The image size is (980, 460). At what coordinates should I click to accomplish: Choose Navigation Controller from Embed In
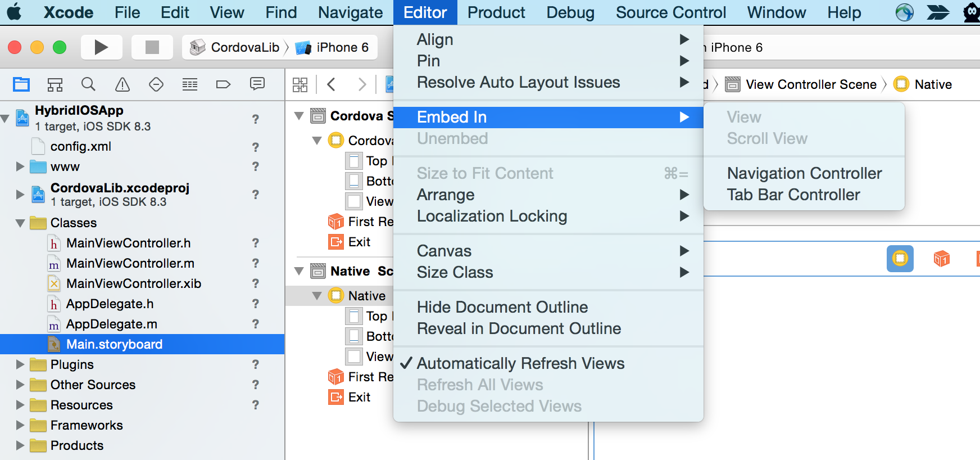click(x=804, y=173)
